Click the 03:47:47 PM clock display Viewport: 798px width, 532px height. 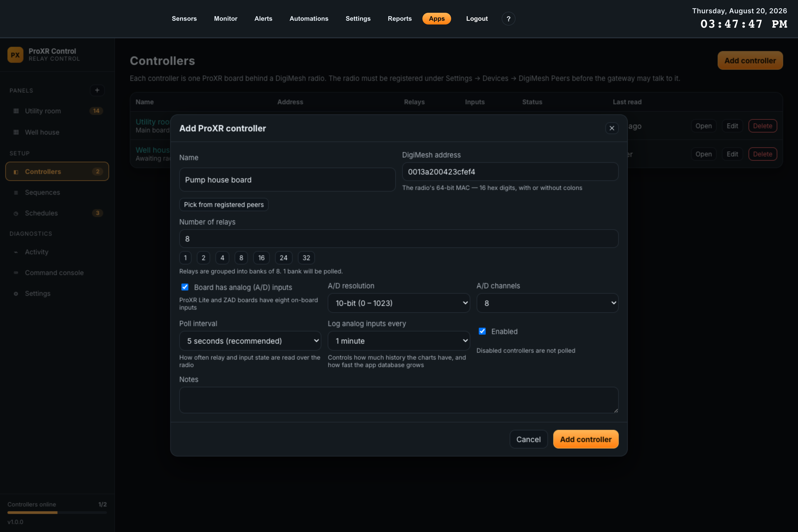pyautogui.click(x=744, y=24)
